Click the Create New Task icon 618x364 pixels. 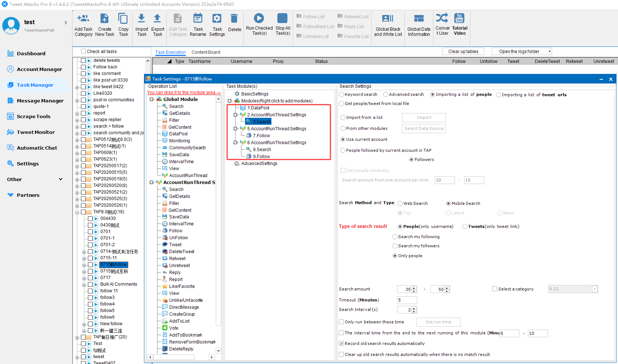click(104, 18)
